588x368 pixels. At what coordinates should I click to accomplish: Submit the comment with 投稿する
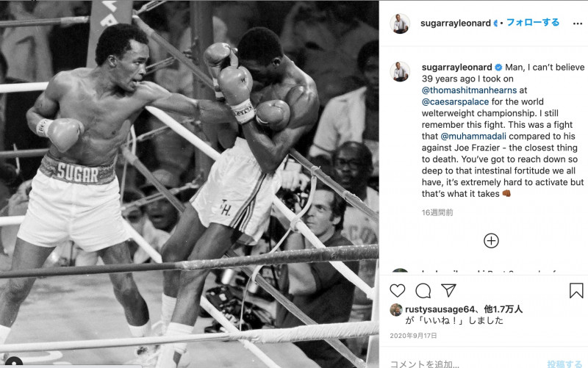point(564,364)
